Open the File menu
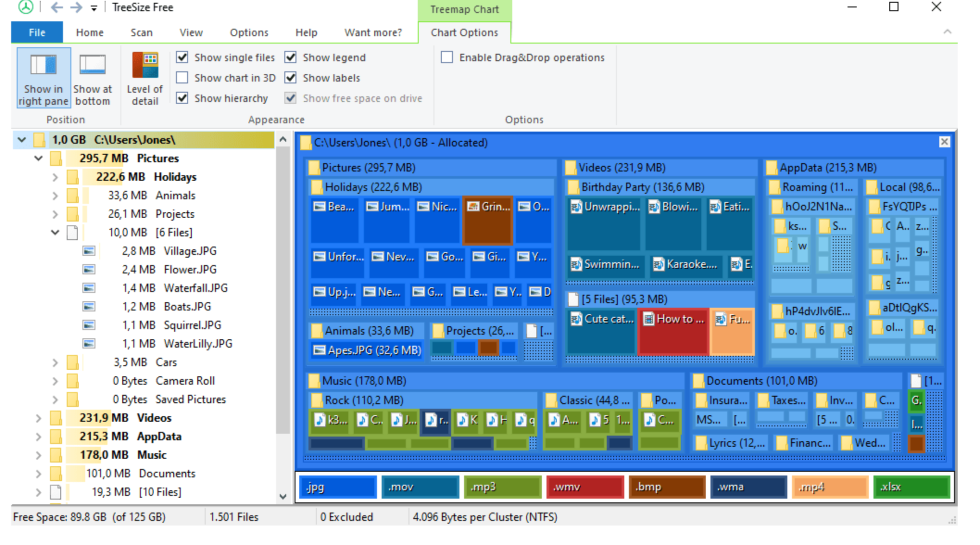The height and width of the screenshot is (545, 980). coord(37,32)
